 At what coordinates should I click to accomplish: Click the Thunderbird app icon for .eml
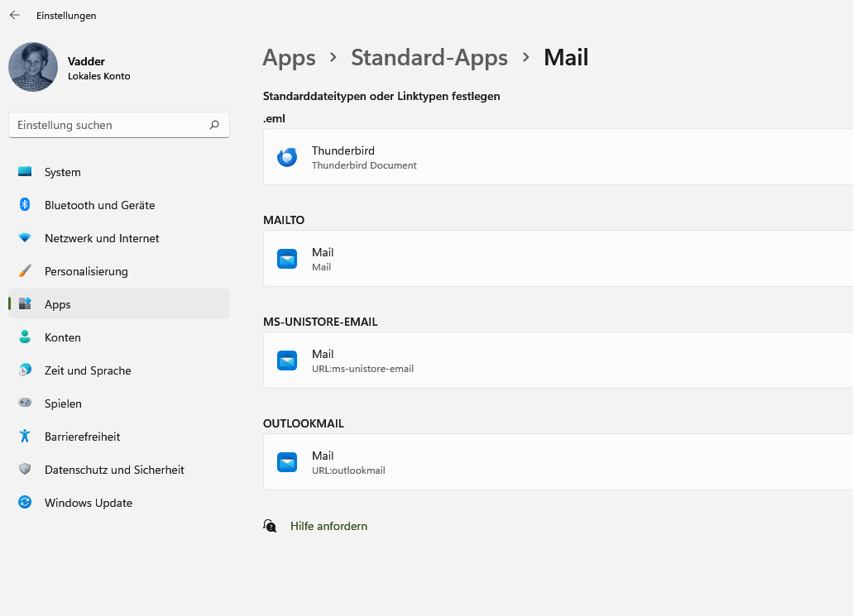[x=287, y=157]
